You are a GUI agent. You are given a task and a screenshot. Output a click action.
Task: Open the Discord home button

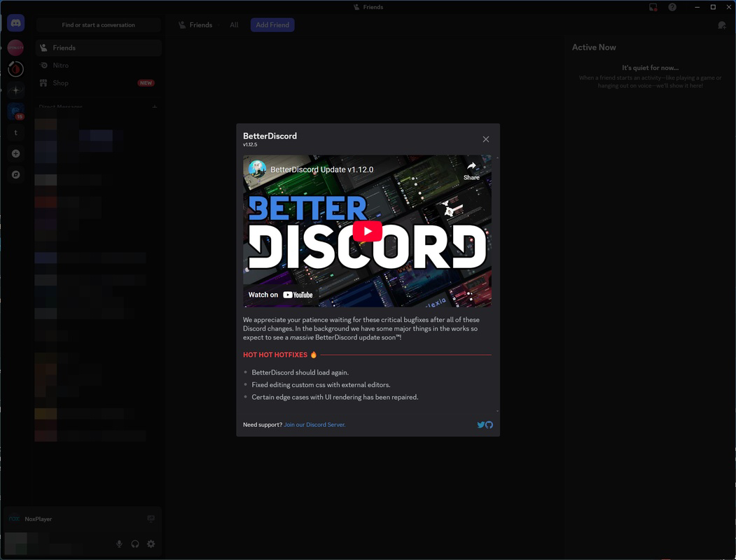[15, 22]
